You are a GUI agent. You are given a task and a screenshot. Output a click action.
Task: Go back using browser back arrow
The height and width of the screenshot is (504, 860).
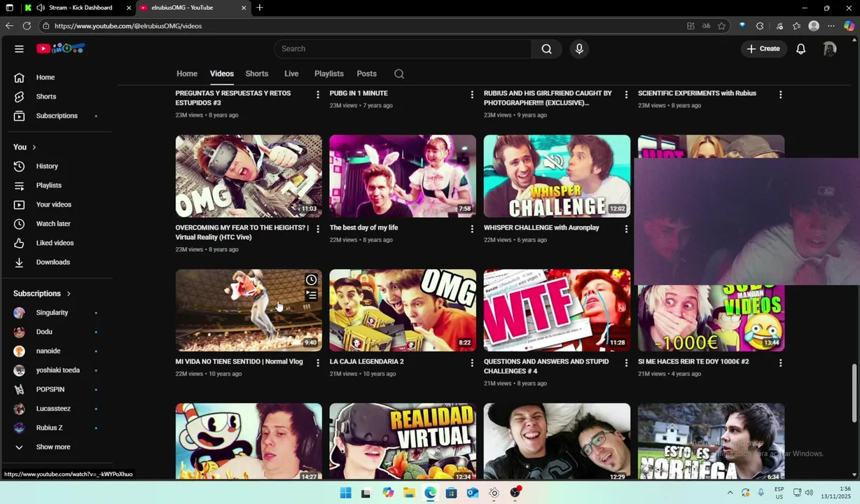point(9,26)
